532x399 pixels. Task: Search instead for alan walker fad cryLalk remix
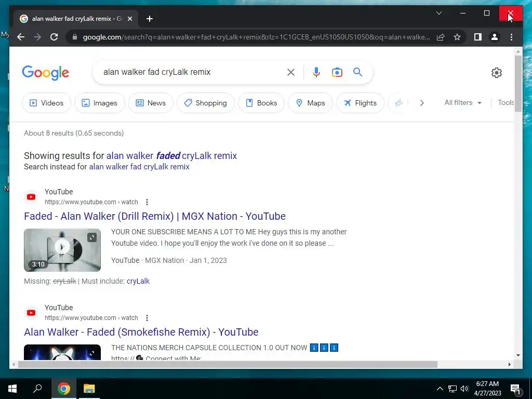pos(139,167)
